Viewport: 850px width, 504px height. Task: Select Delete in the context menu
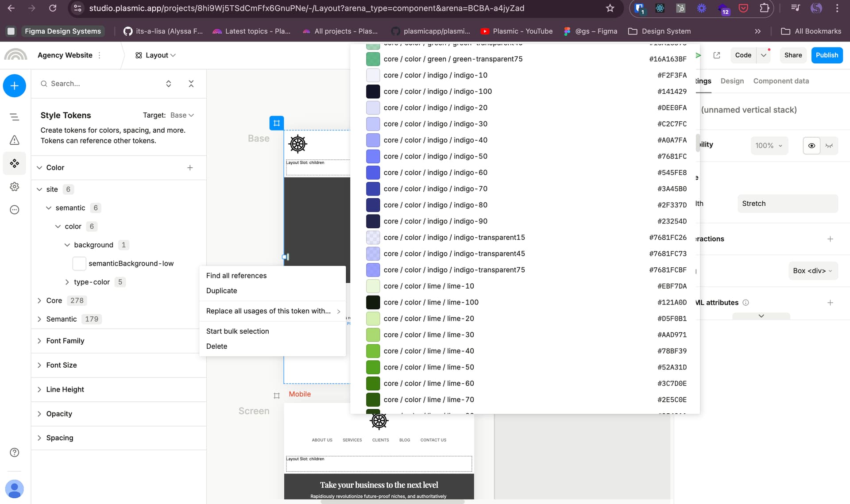216,346
